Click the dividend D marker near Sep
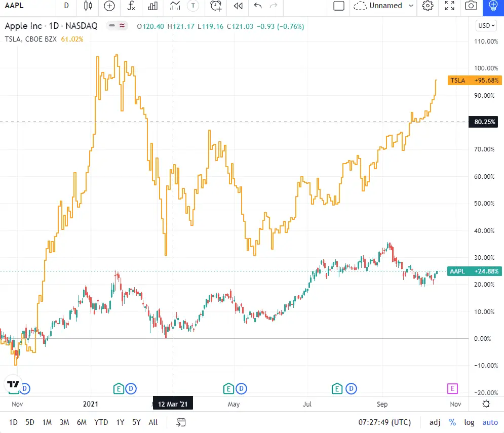The width and height of the screenshot is (504, 433). pyautogui.click(x=351, y=388)
